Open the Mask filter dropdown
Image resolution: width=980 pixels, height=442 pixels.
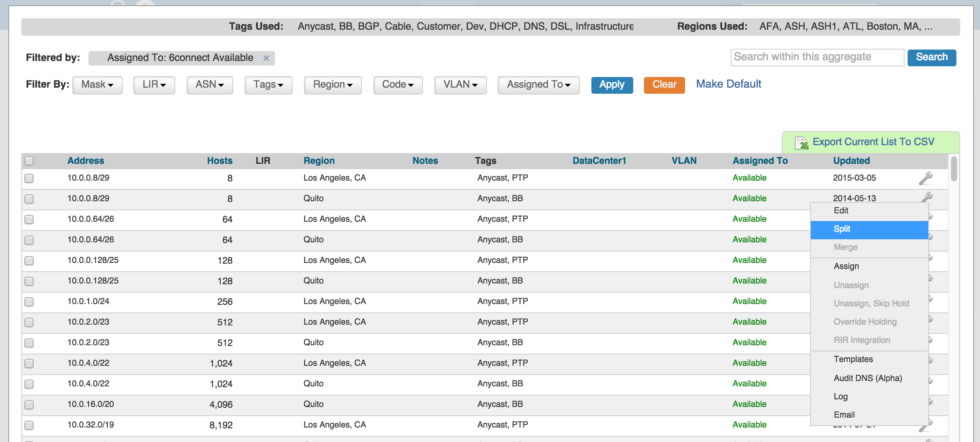[97, 85]
